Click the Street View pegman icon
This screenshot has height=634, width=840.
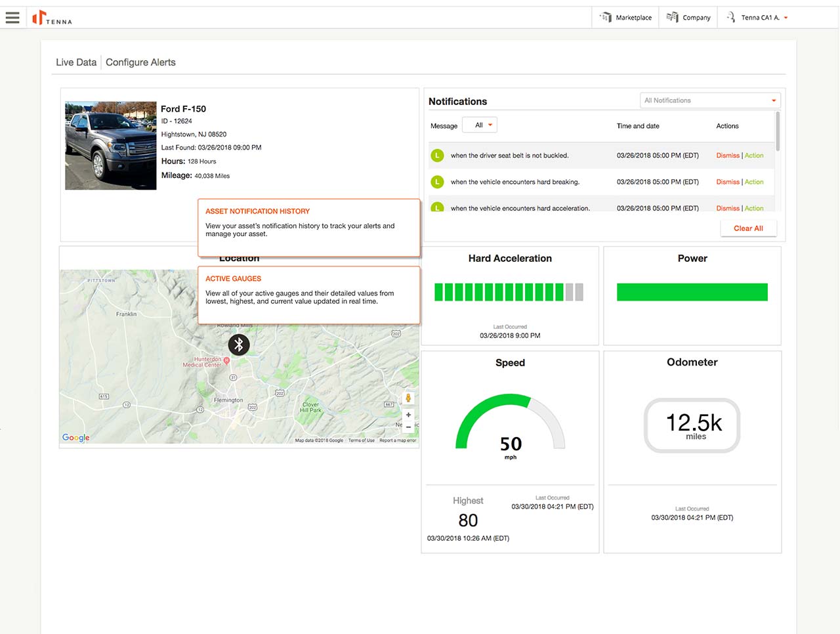pyautogui.click(x=408, y=398)
